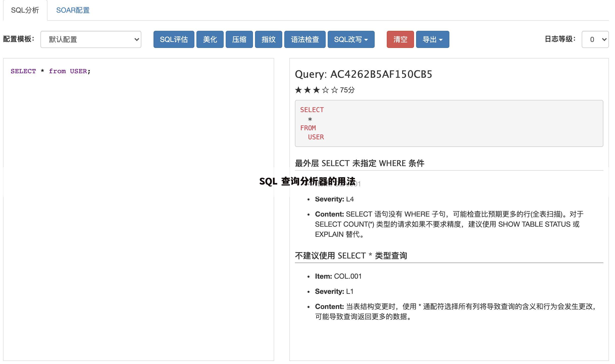Click the Severity: L1 line
This screenshot has height=364, width=615.
(x=334, y=292)
